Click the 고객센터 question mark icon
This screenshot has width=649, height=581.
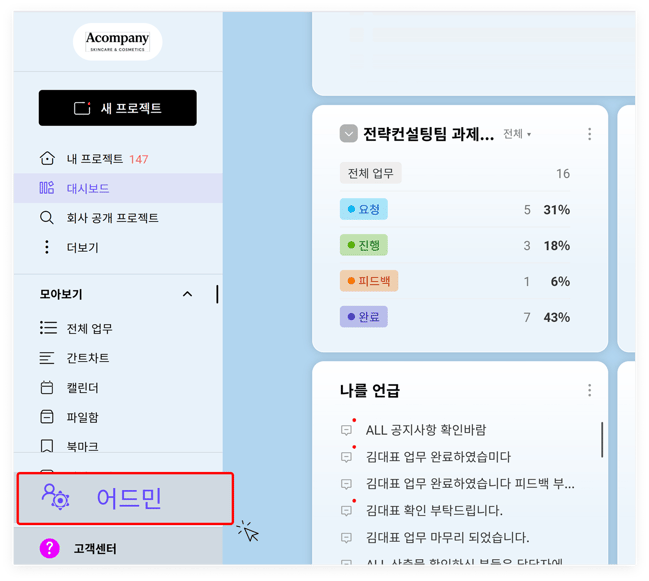49,548
